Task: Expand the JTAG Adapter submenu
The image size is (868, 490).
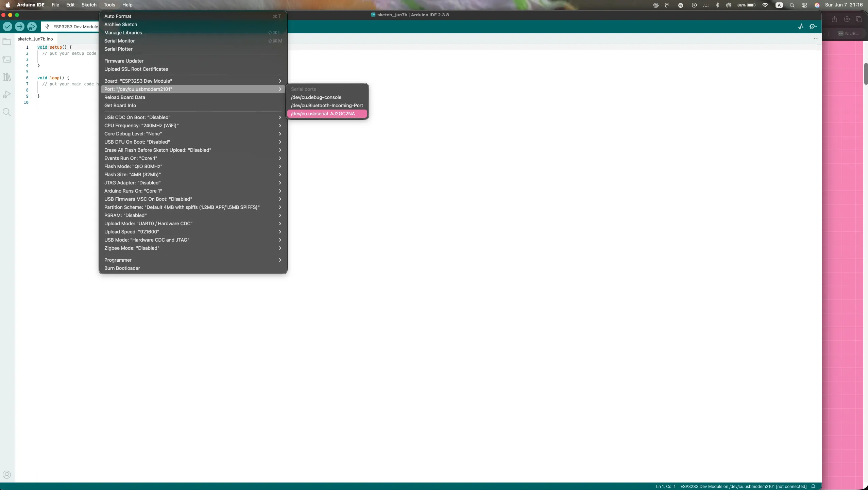Action: 193,183
